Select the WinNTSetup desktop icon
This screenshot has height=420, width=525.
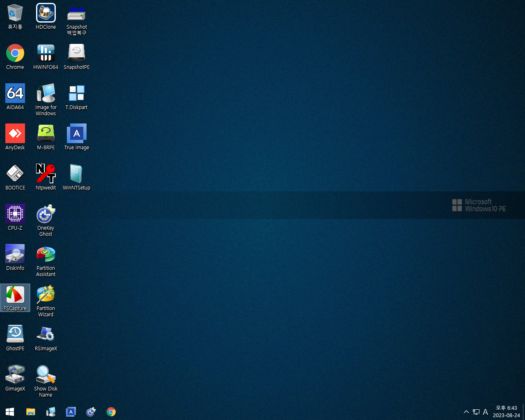click(x=77, y=178)
